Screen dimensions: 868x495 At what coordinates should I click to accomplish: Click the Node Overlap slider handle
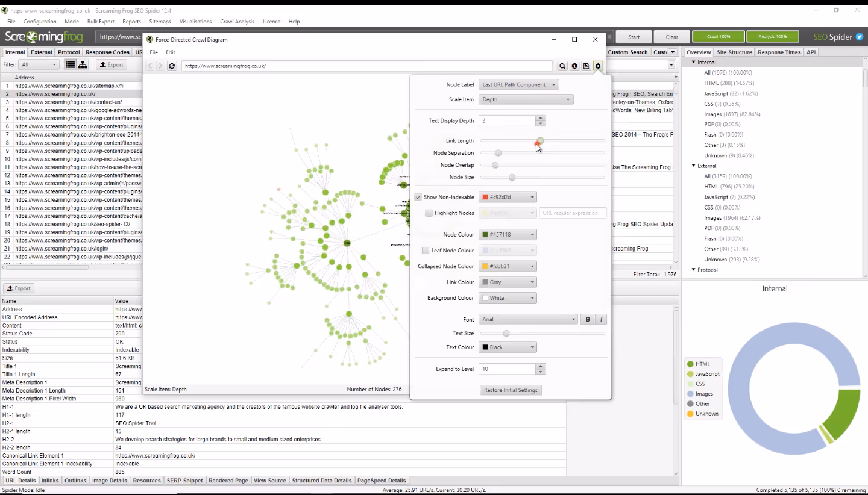(x=495, y=165)
